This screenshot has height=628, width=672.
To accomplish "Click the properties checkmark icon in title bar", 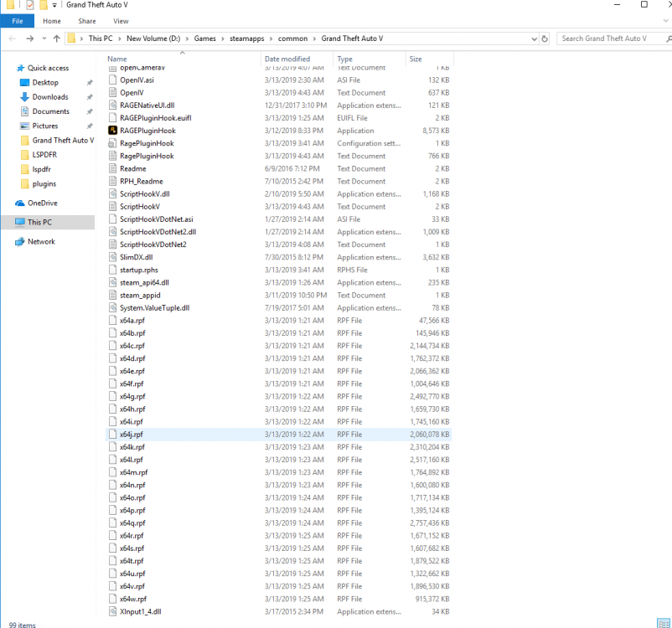I will coord(30,5).
